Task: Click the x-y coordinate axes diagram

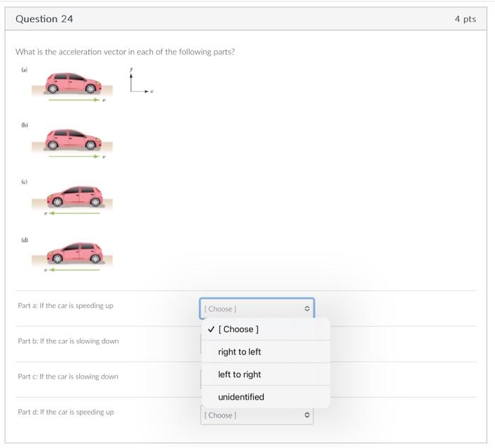Action: (x=141, y=81)
